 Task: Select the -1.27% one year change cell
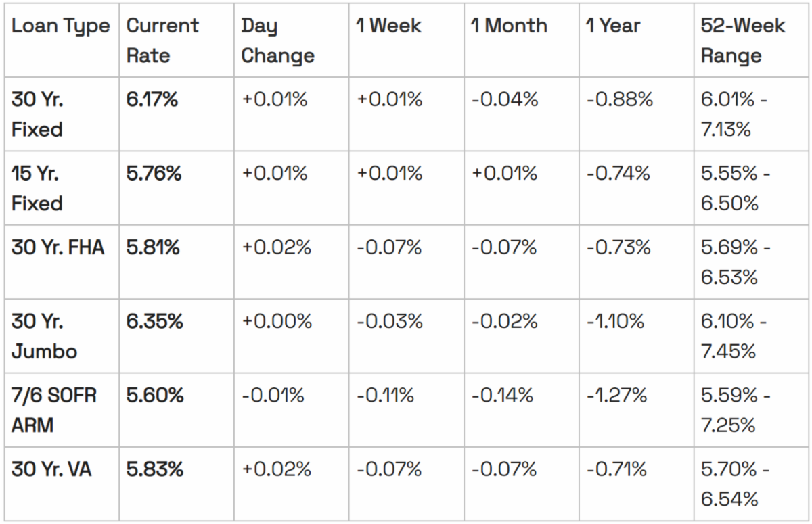615,395
